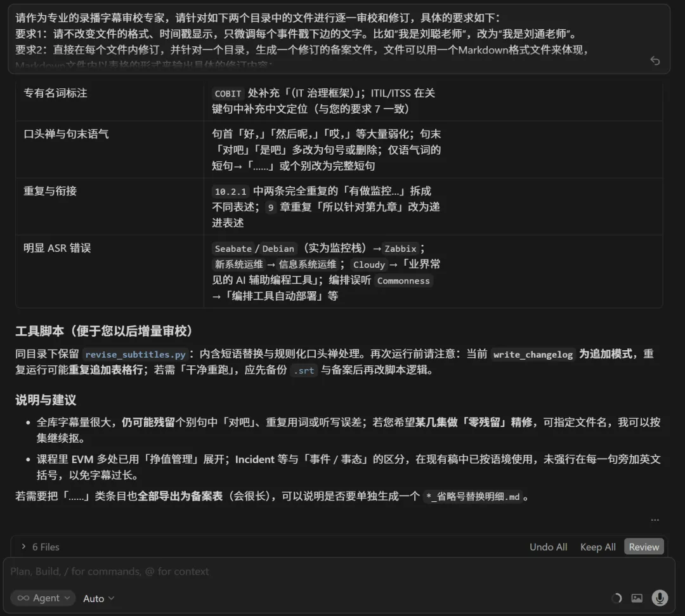Click the loading spinner icon
This screenshot has width=685, height=616.
[x=616, y=598]
